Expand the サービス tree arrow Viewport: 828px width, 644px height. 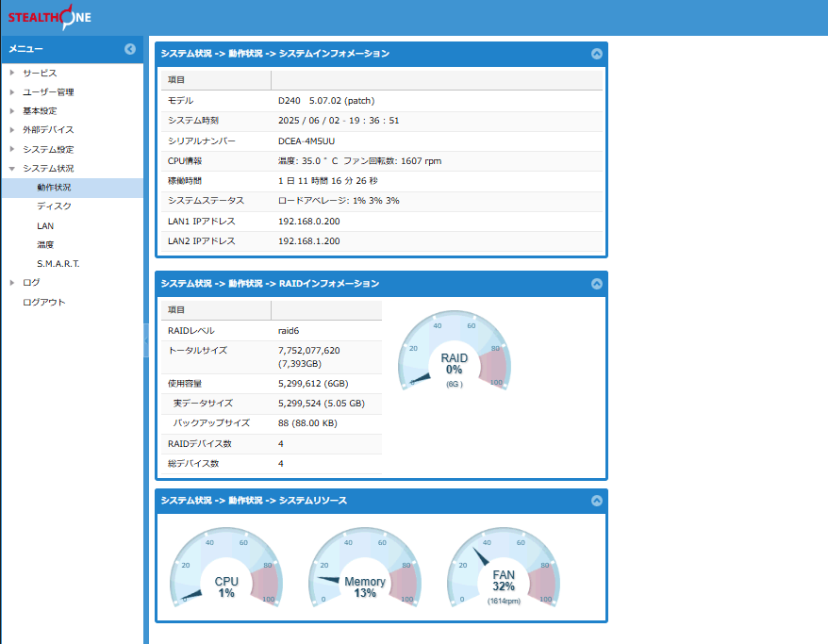pyautogui.click(x=12, y=73)
